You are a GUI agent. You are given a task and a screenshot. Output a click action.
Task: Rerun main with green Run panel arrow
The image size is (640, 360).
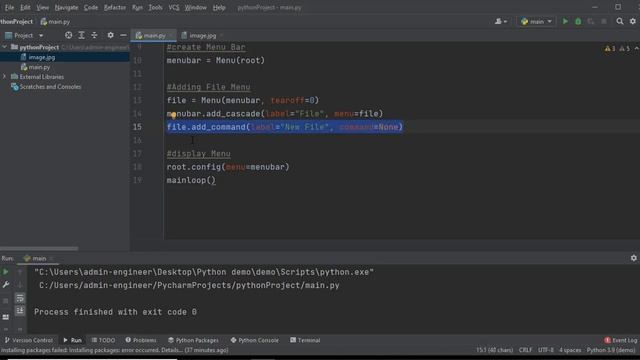(x=6, y=272)
